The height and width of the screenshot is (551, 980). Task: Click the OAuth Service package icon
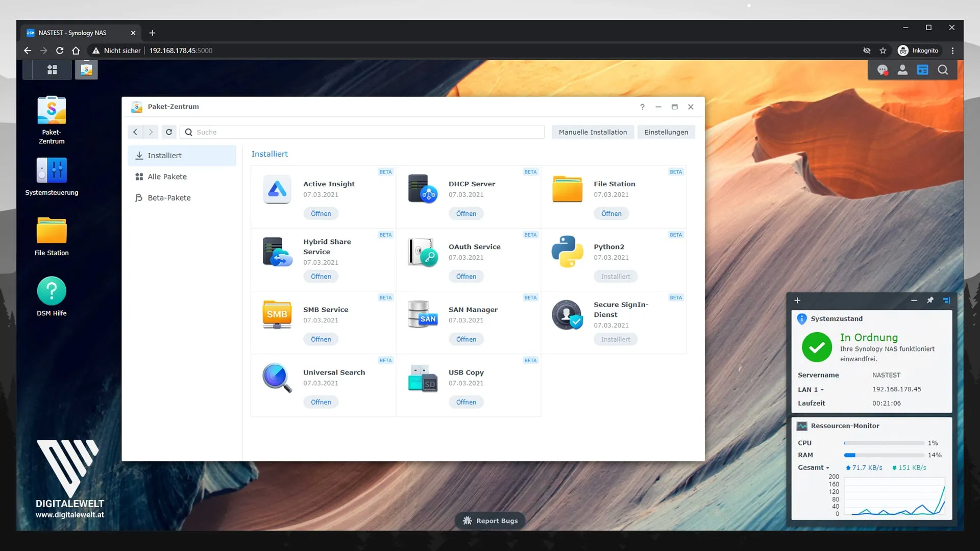pyautogui.click(x=423, y=252)
